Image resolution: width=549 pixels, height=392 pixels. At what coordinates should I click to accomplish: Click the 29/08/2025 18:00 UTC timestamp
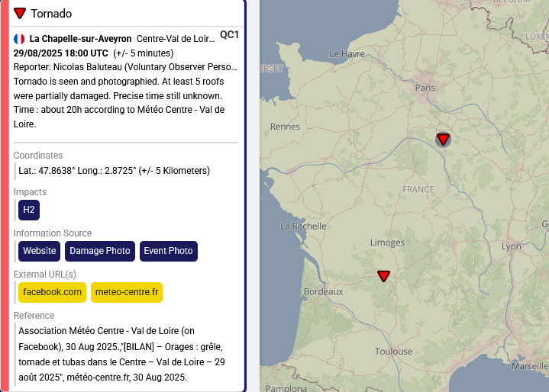61,53
